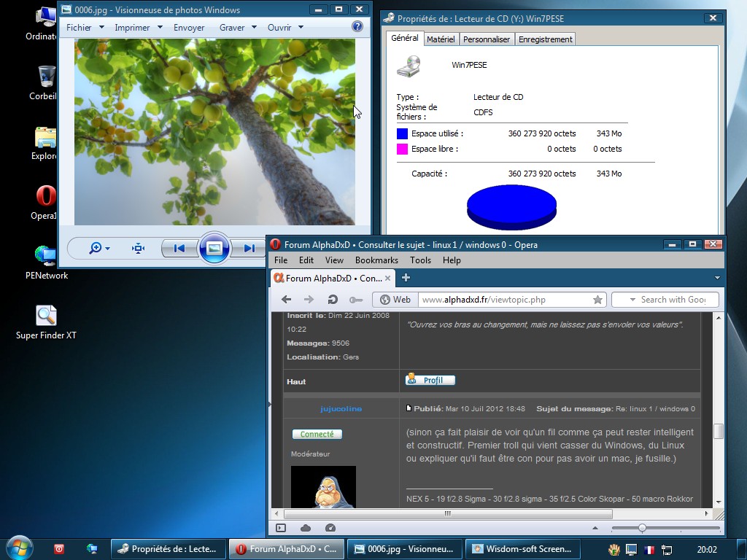
Task: Switch to Wisdom-soft Screen taskbar button
Action: pos(522,549)
